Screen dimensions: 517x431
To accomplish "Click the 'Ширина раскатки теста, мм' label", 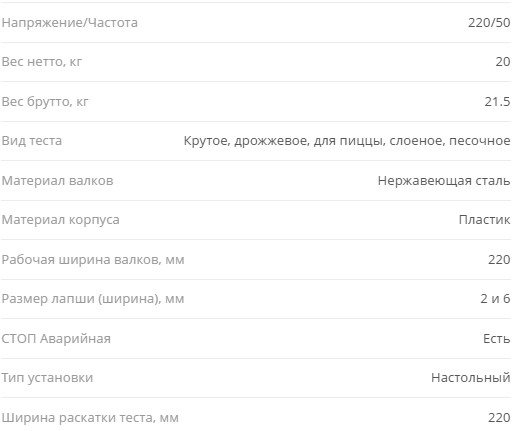I will pos(90,418).
